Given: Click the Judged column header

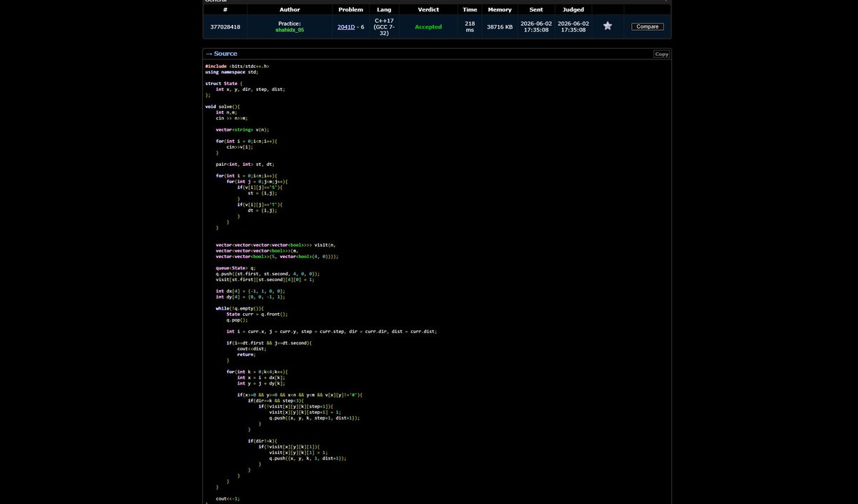Looking at the screenshot, I should (573, 10).
